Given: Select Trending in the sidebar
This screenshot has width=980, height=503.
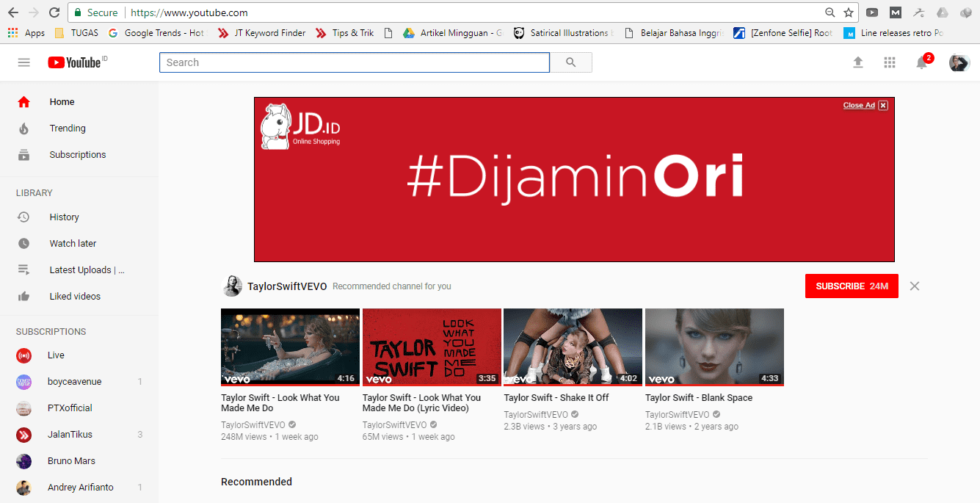Looking at the screenshot, I should pyautogui.click(x=79, y=129).
